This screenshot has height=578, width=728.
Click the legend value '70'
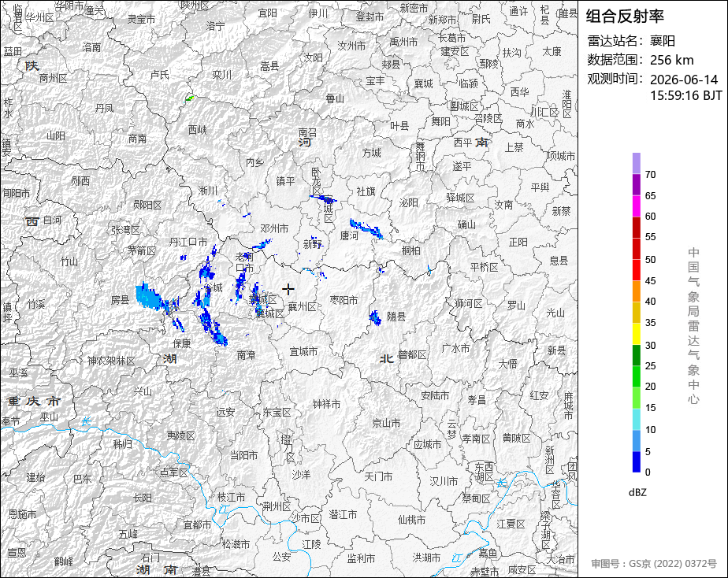point(651,174)
